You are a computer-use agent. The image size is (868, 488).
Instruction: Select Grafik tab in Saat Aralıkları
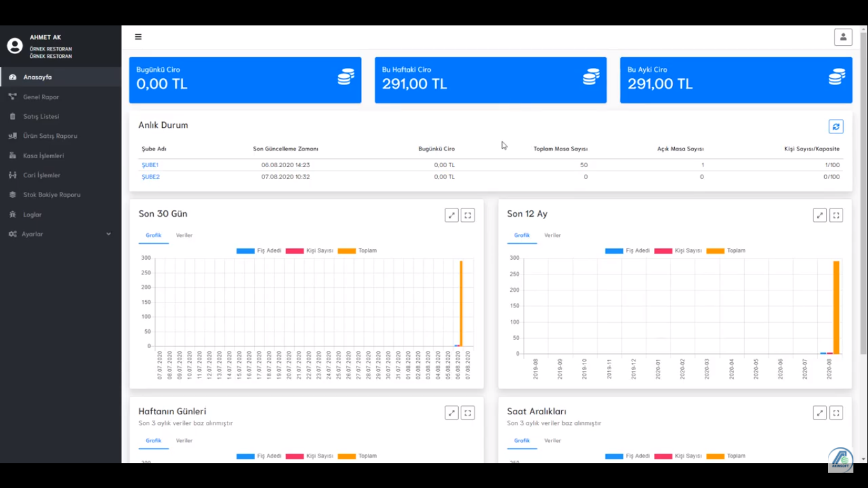522,440
